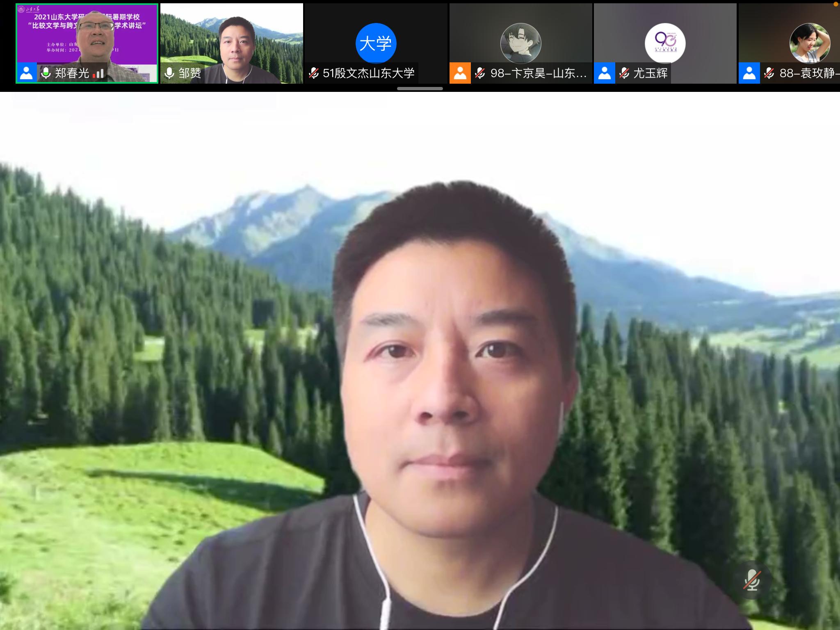Click the muted mic icon of 51殷文杰山东大学
Screen dimensions: 840x630
[x=314, y=73]
